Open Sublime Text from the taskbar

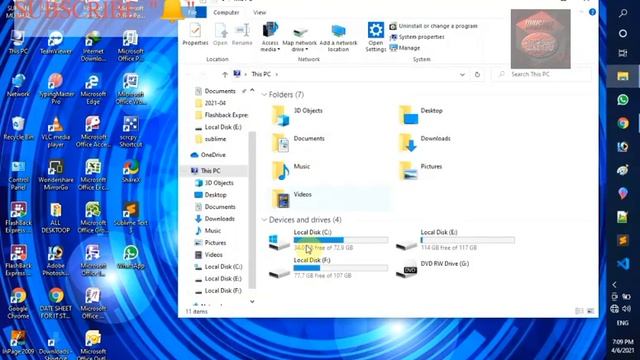tap(623, 240)
